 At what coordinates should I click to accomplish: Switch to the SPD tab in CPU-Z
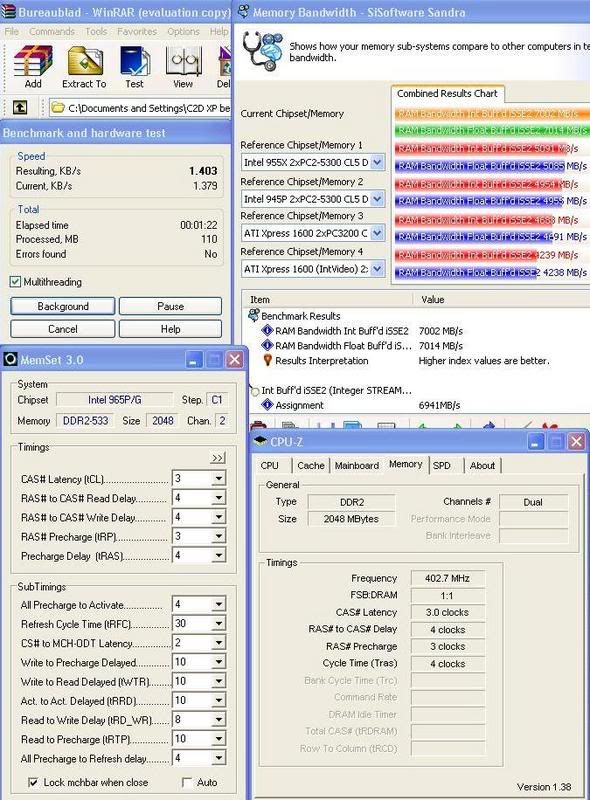pyautogui.click(x=442, y=465)
